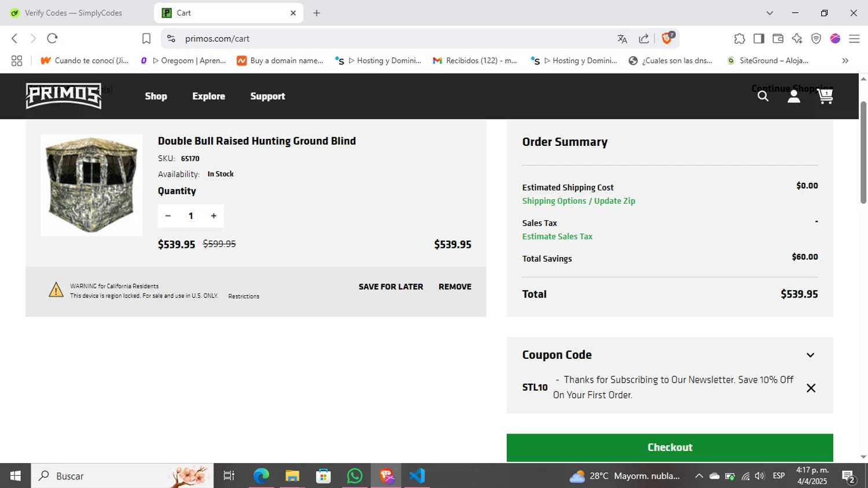Click Estimate Sales Tax link
868x488 pixels.
(557, 236)
